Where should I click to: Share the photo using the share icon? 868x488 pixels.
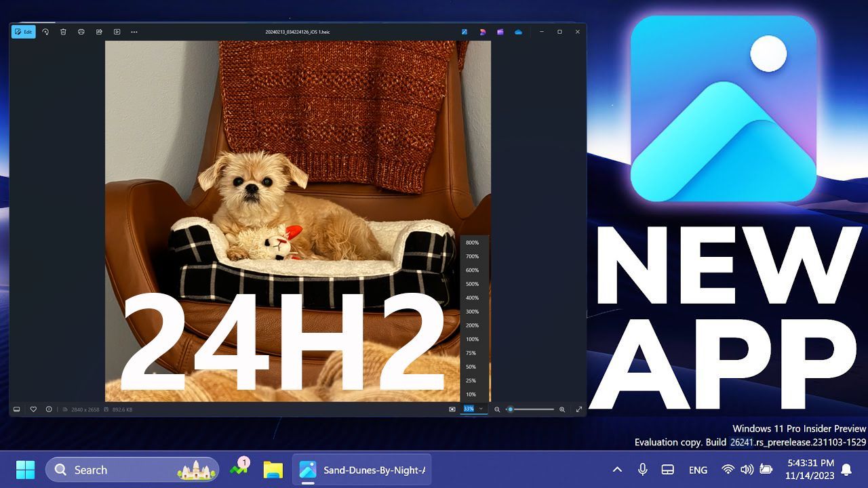(x=99, y=32)
